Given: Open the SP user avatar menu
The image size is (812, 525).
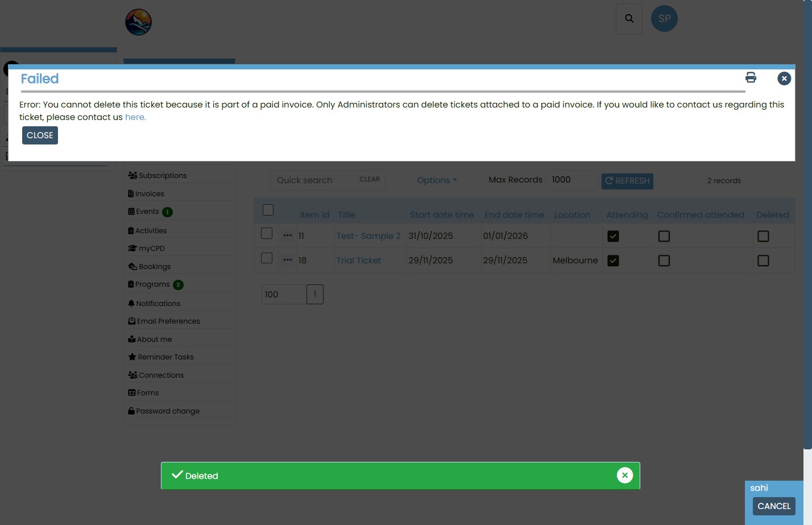Looking at the screenshot, I should click(664, 19).
